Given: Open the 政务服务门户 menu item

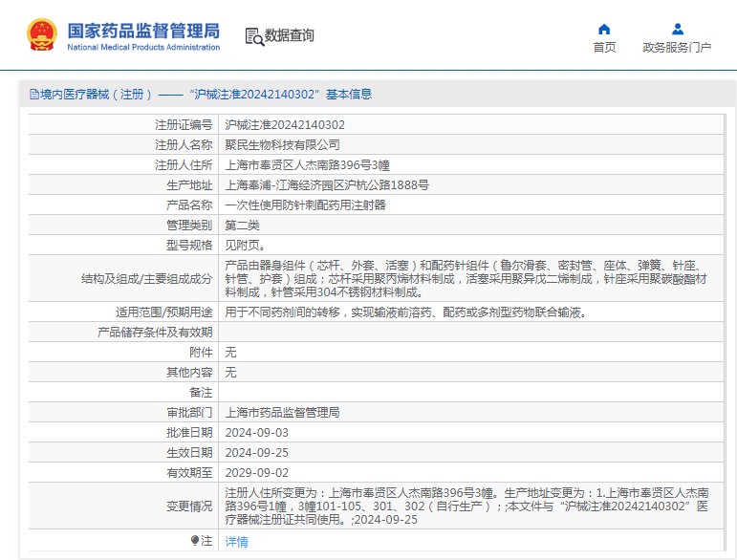Looking at the screenshot, I should point(677,48).
